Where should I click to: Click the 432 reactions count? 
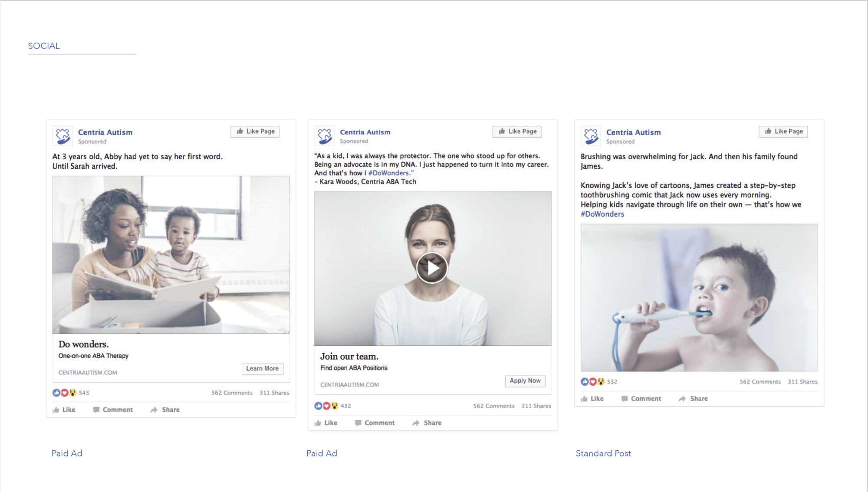(x=346, y=406)
